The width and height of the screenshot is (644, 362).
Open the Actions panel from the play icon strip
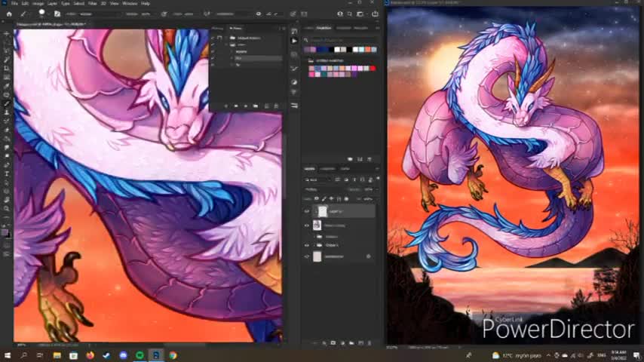click(295, 41)
